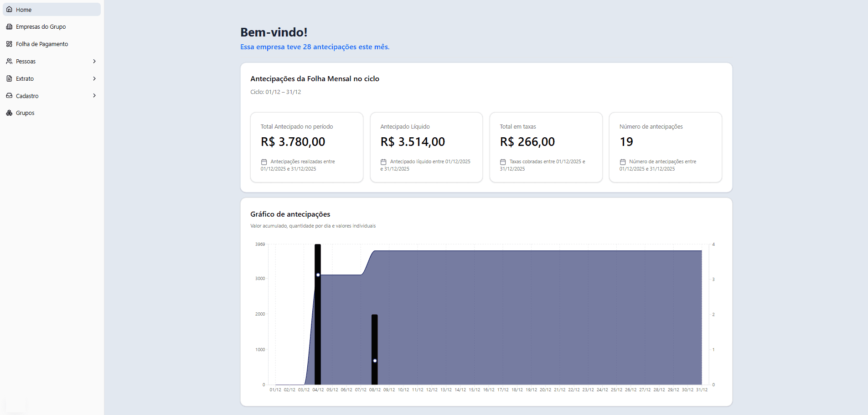
Task: Open the Grupos label in sidebar
Action: 25,113
